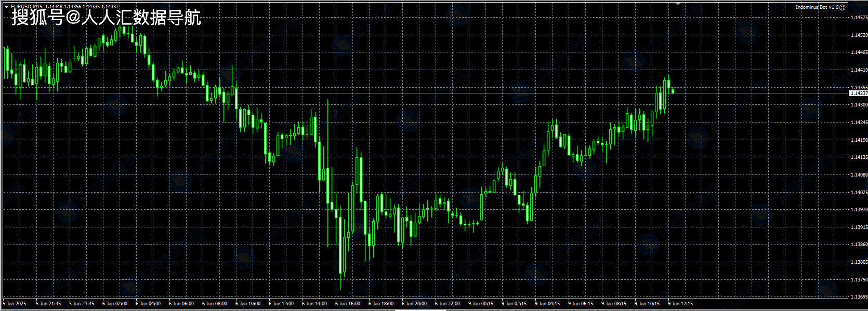This screenshot has height=311, width=868.
Task: Click the OHLC values beside EURUSD,M15
Action: point(82,7)
